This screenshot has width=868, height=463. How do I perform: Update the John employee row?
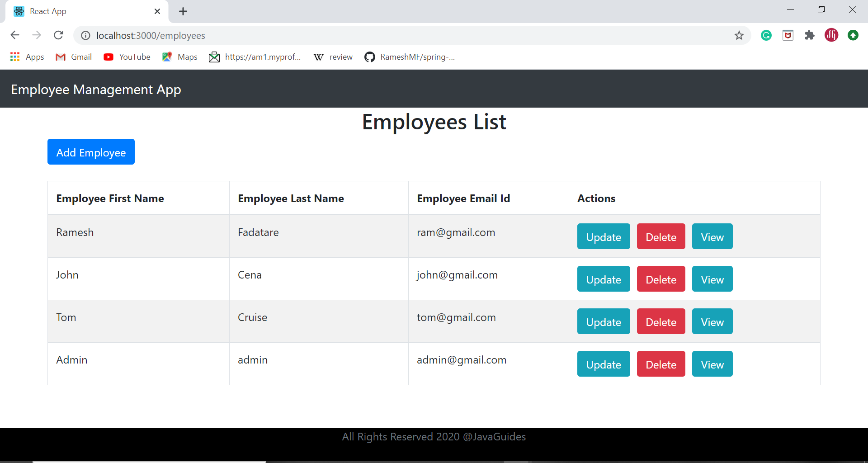pyautogui.click(x=604, y=279)
